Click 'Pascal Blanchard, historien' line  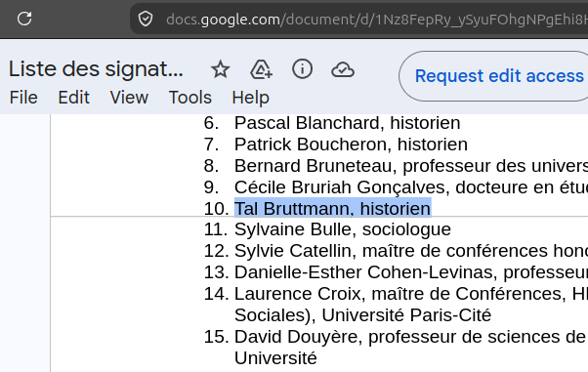coord(348,123)
